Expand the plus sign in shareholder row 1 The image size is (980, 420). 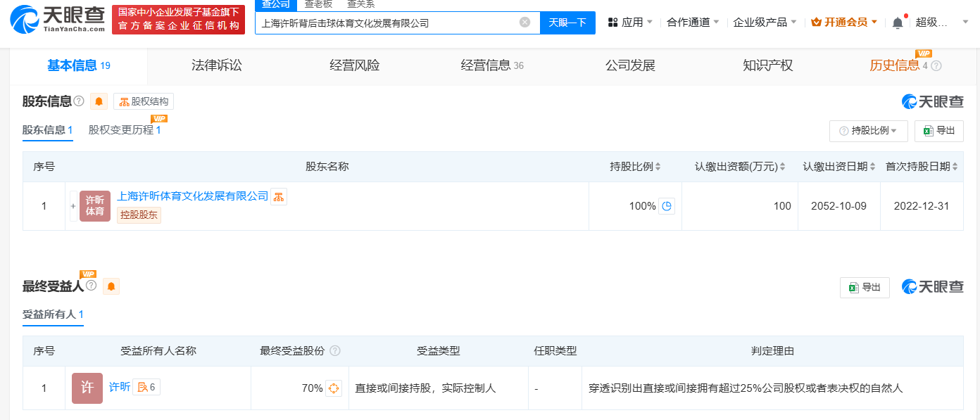(73, 205)
